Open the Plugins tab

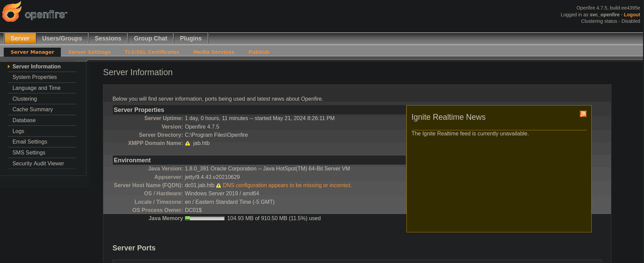191,38
